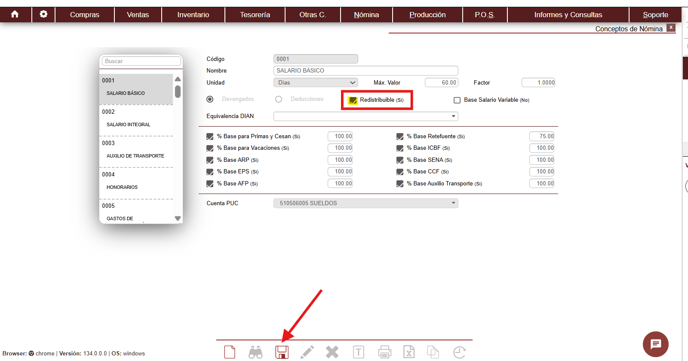Open the Tesorería menu

coord(255,14)
